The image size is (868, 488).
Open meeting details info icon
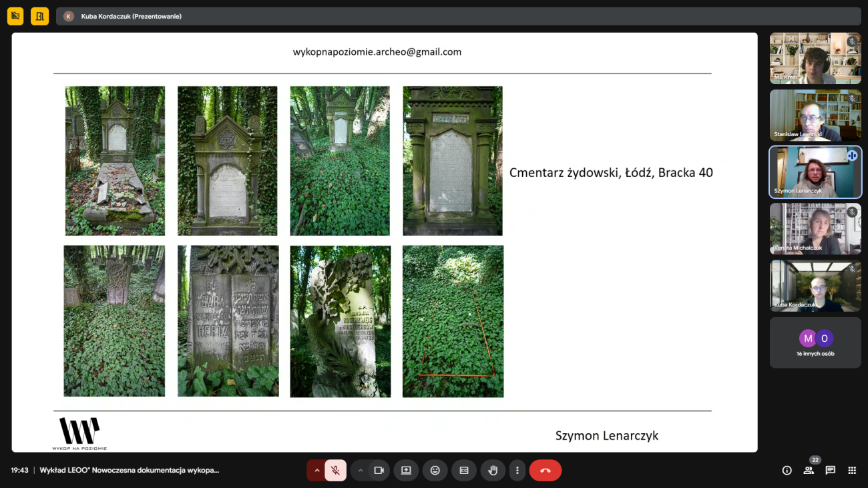787,471
